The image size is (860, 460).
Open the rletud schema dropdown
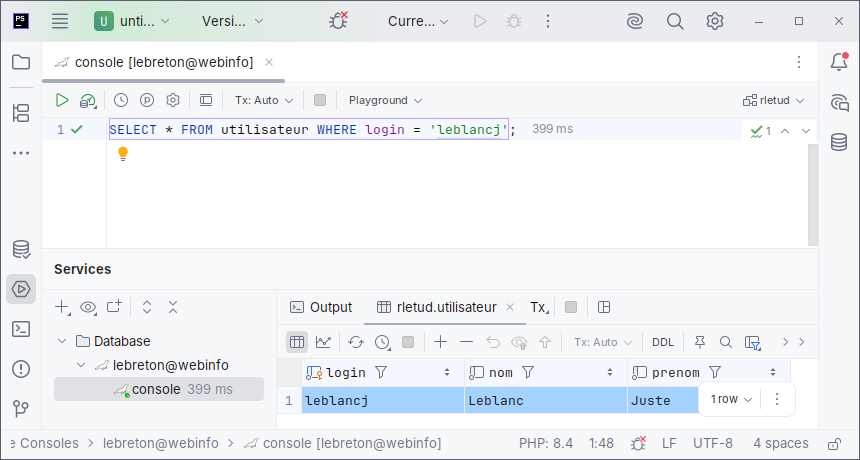(x=774, y=100)
